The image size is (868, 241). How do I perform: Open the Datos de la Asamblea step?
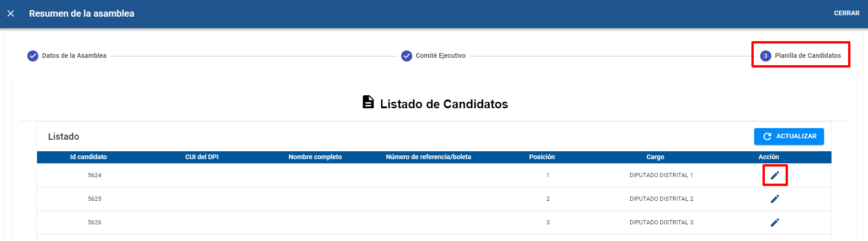click(74, 56)
